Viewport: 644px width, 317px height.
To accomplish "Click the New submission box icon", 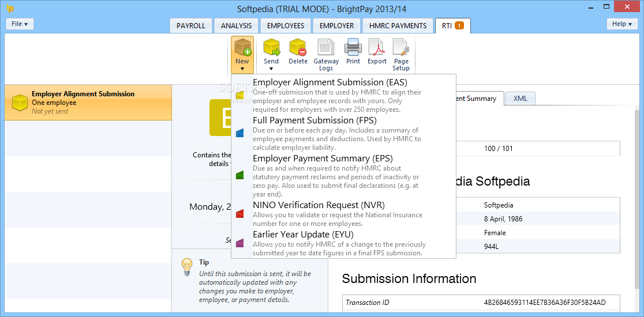I will point(242,48).
